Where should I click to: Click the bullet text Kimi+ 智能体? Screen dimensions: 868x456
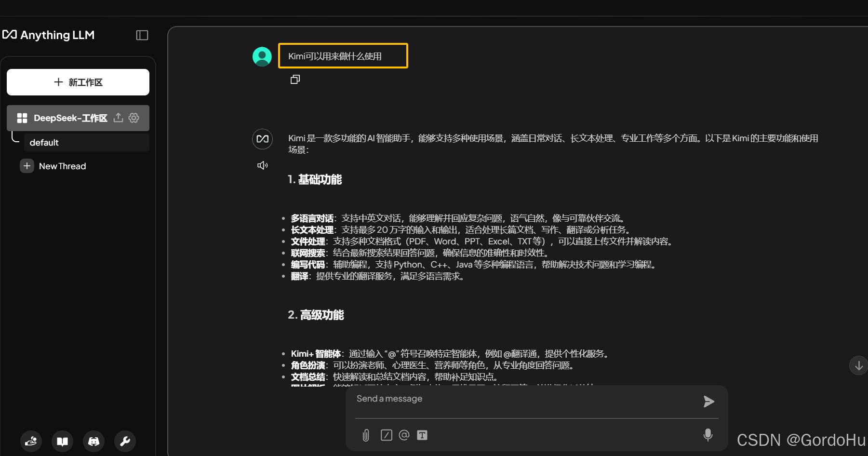[x=316, y=354]
